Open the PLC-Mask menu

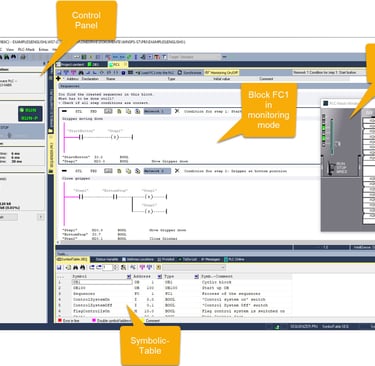click(26, 49)
